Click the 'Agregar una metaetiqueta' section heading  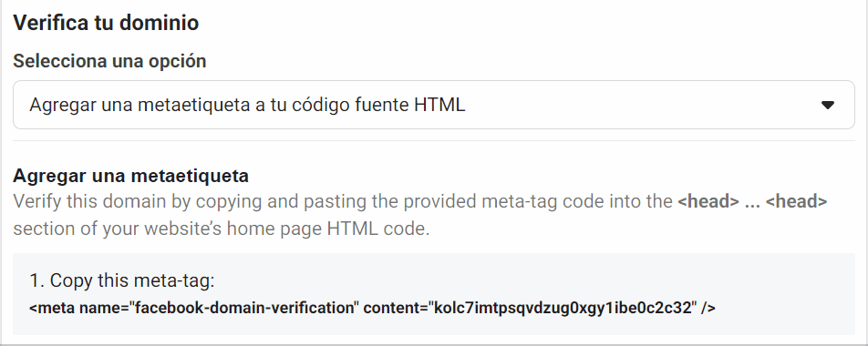pyautogui.click(x=130, y=176)
